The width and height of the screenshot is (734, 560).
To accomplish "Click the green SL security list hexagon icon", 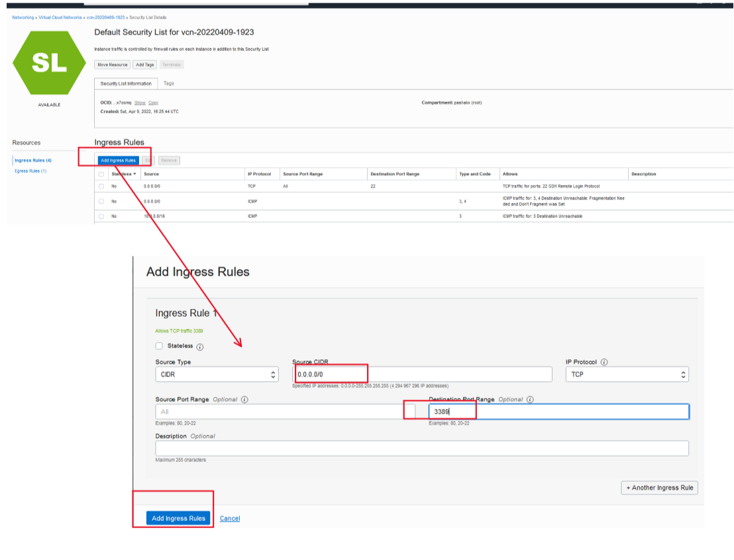I will click(49, 62).
